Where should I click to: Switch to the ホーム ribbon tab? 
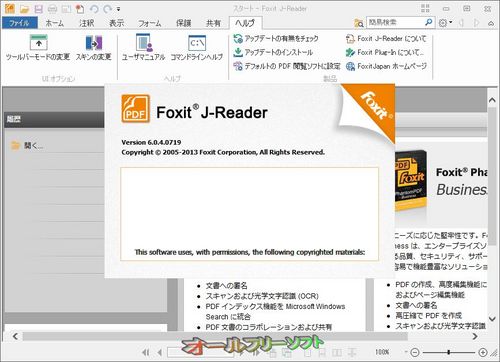tap(55, 23)
